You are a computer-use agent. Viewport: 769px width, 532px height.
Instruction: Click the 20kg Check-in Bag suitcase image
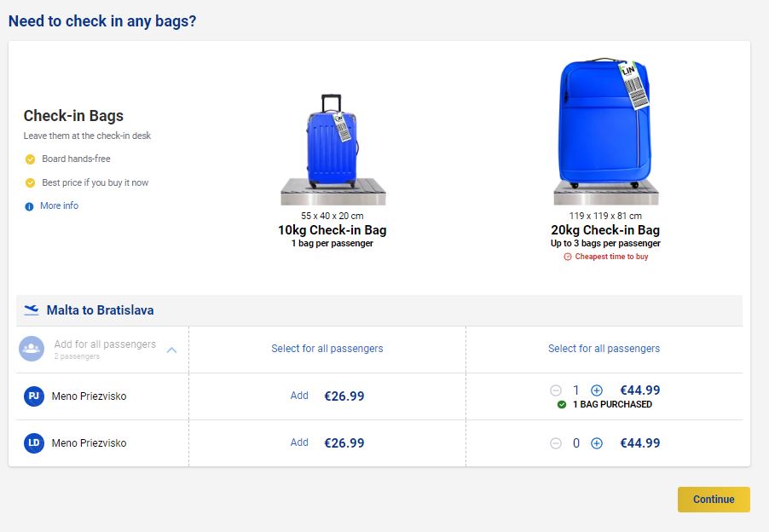click(x=604, y=124)
